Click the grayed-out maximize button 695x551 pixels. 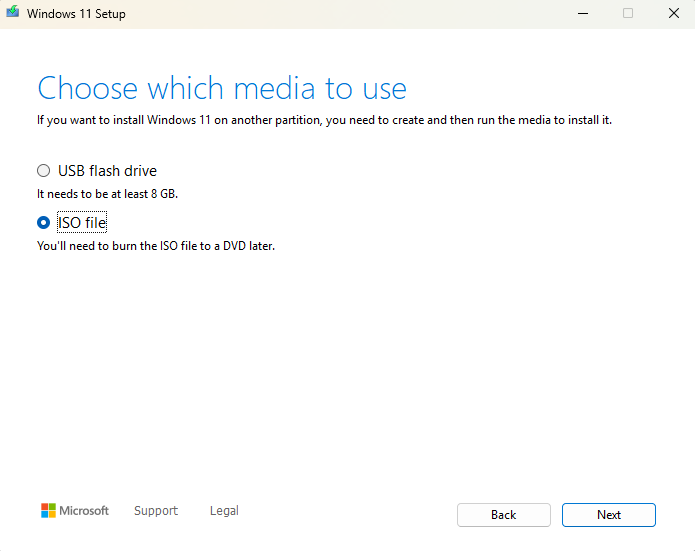tap(628, 14)
